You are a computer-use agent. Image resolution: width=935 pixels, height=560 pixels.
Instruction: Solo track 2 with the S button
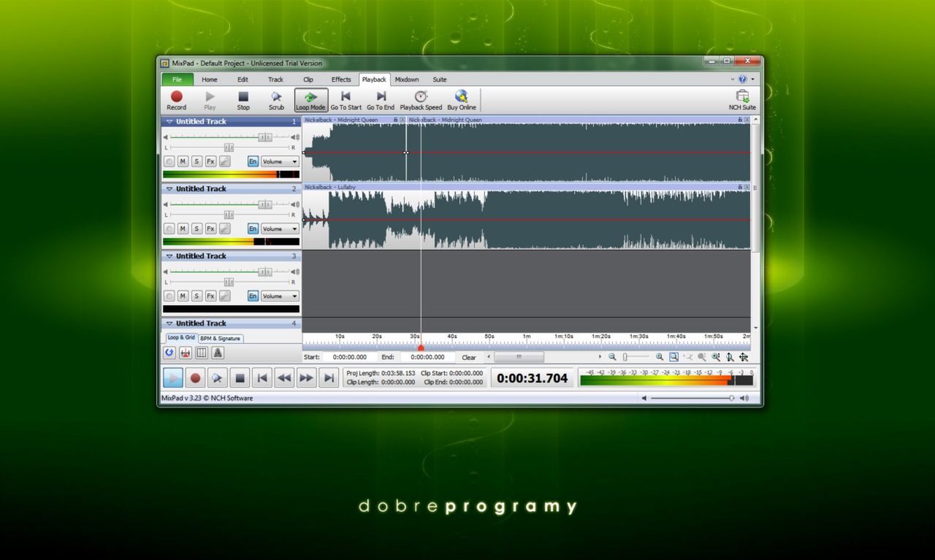click(197, 229)
